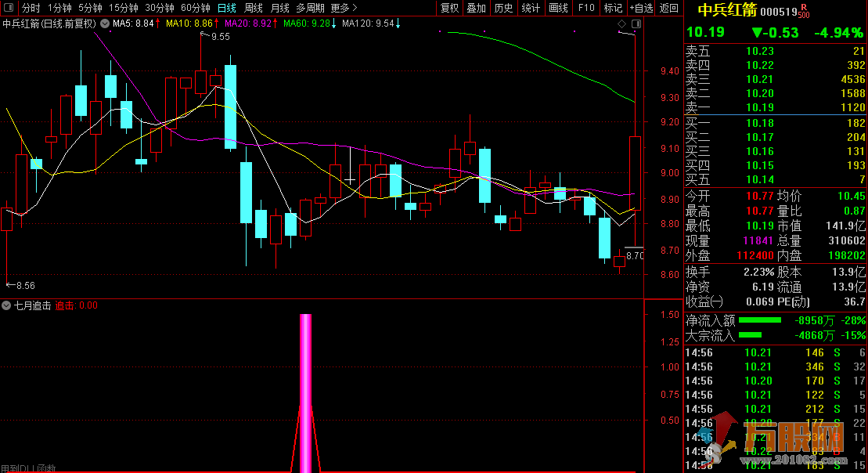
Task: Click the PE(动) 36.7 value
Action: (854, 301)
